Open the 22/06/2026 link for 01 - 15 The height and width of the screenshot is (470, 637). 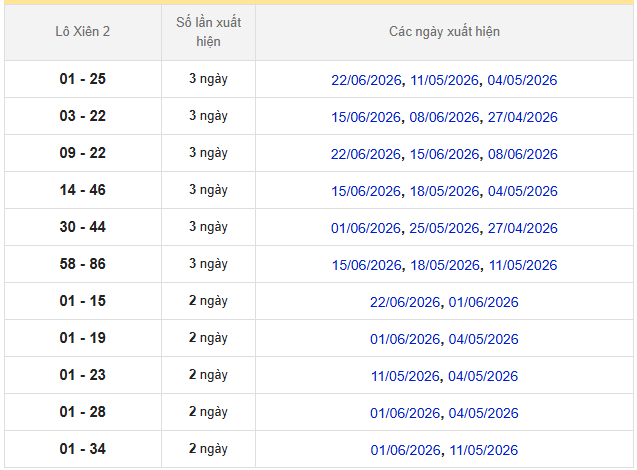[x=405, y=302]
